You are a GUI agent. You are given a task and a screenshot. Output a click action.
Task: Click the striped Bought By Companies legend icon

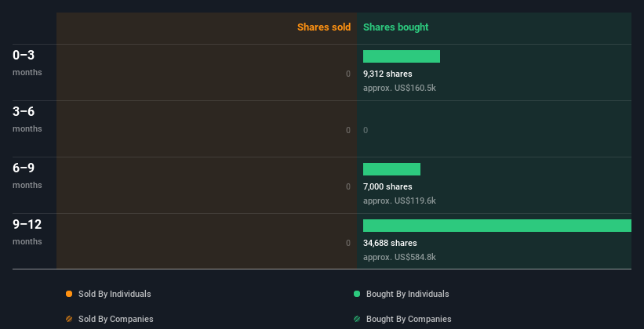coord(357,319)
